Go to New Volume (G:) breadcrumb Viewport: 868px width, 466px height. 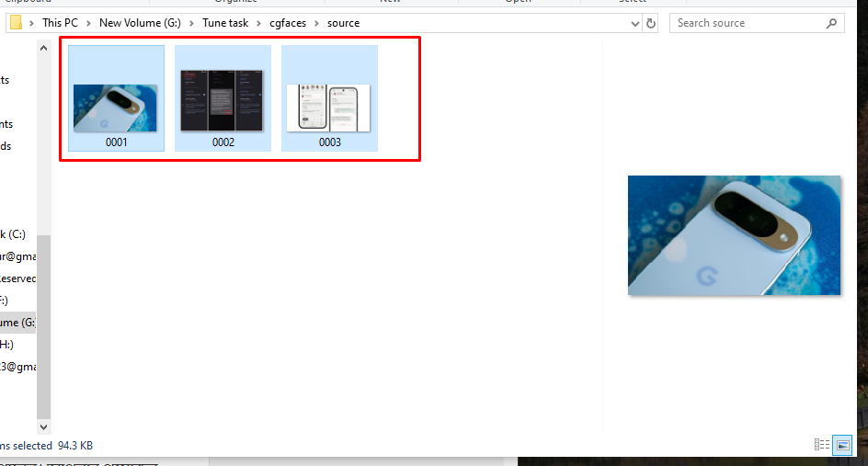pyautogui.click(x=140, y=23)
